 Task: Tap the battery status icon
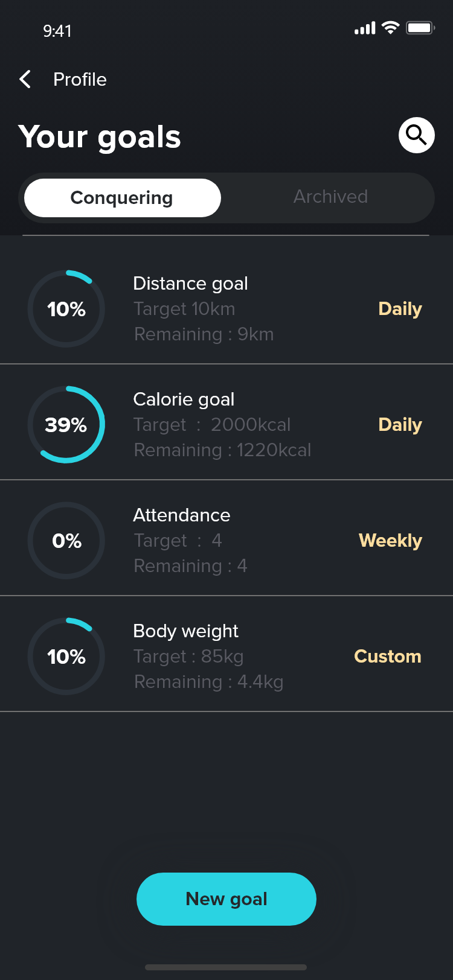(x=420, y=28)
